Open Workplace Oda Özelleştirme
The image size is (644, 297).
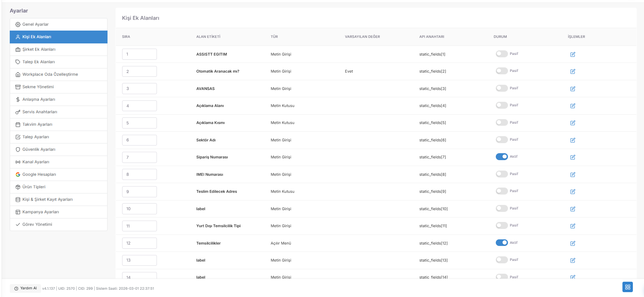[x=58, y=74]
